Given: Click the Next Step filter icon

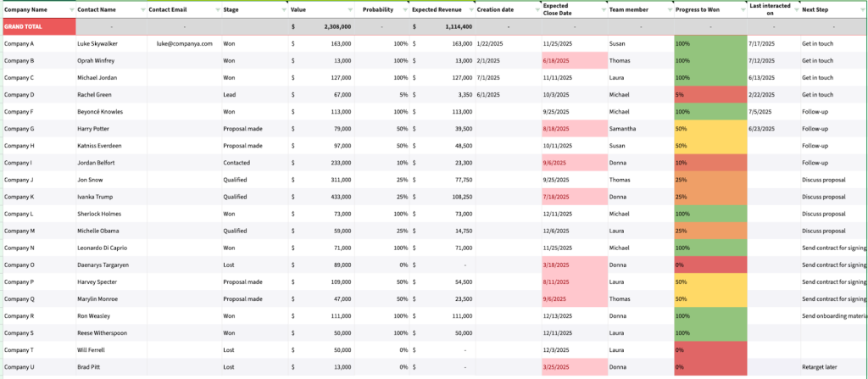Looking at the screenshot, I should pyautogui.click(x=862, y=10).
